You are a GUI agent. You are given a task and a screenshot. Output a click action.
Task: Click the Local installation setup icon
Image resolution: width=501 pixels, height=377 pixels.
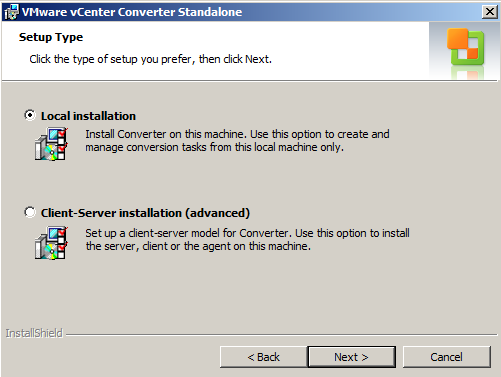coord(51,144)
